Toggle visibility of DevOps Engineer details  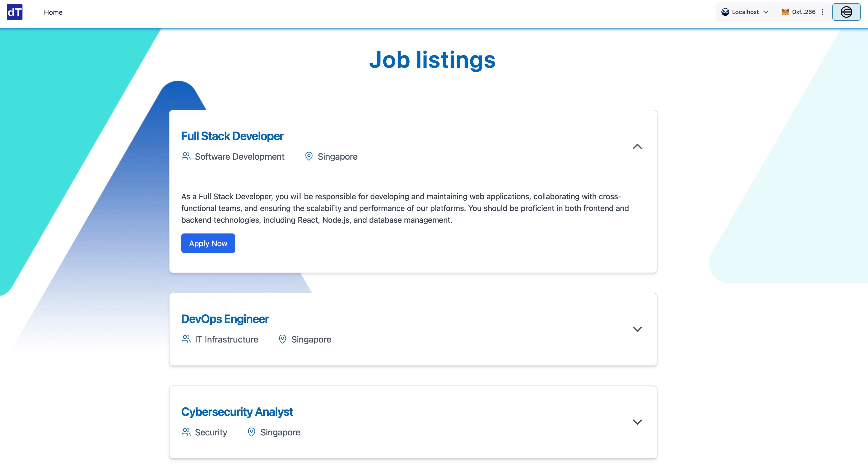click(637, 329)
